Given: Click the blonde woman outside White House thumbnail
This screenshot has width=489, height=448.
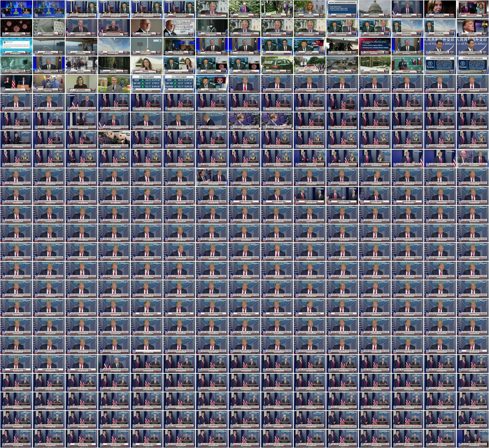Looking at the screenshot, I should pyautogui.click(x=309, y=9).
